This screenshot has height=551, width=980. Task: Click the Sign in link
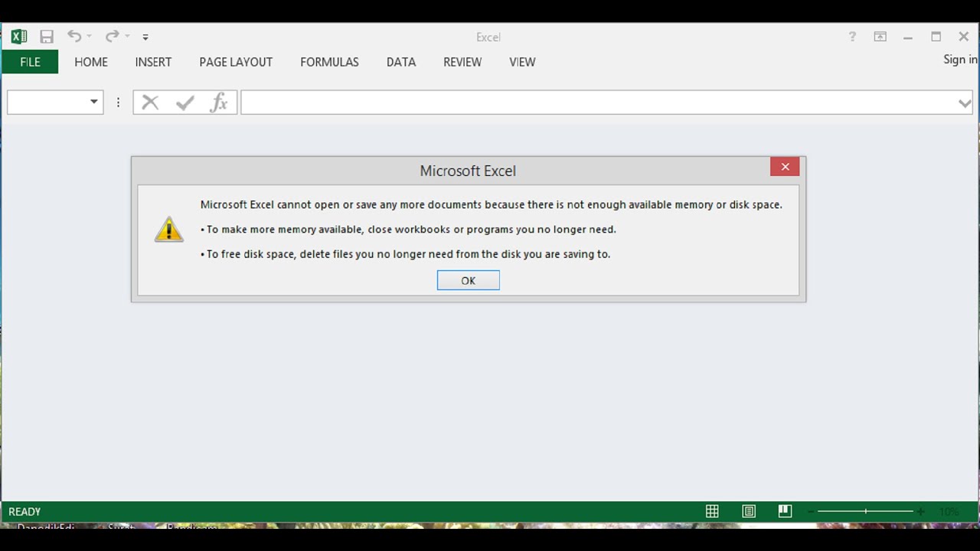(x=960, y=60)
